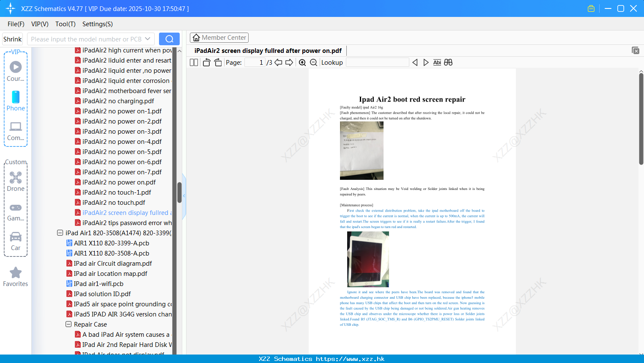Click the PDF viewer vertical scrollbar

pyautogui.click(x=641, y=118)
